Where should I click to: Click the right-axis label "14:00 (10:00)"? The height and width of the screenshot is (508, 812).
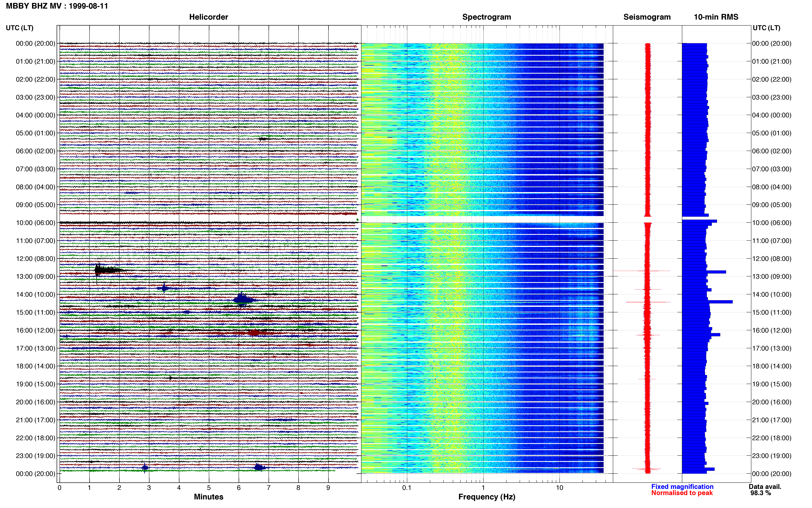(772, 295)
